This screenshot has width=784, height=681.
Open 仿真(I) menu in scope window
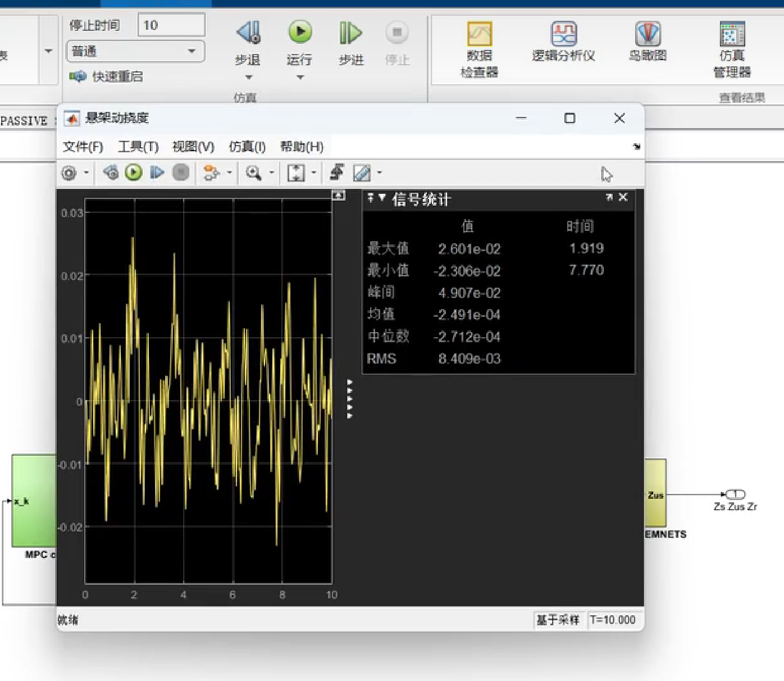[x=247, y=147]
